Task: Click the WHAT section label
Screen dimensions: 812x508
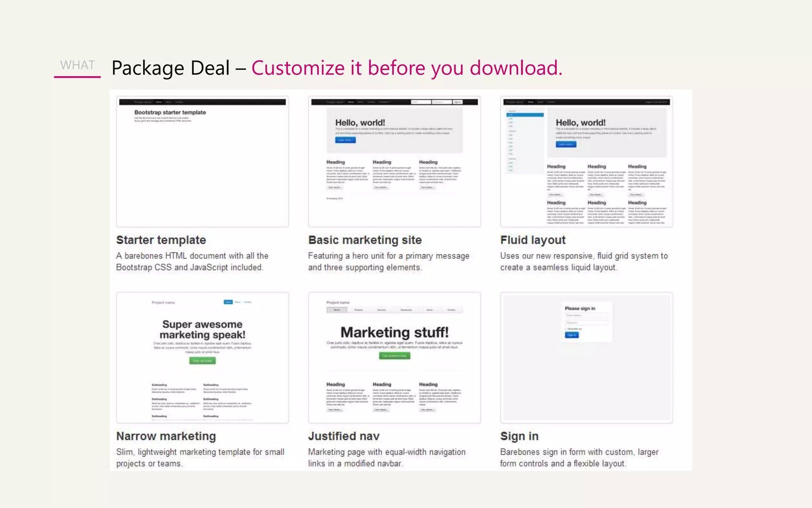Action: coord(77,65)
